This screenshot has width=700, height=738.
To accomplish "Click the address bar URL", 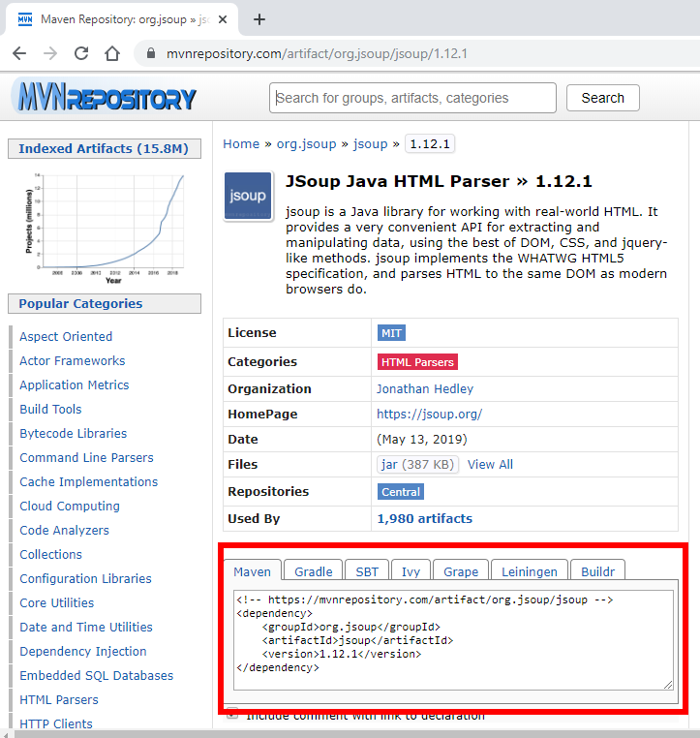I will 317,53.
